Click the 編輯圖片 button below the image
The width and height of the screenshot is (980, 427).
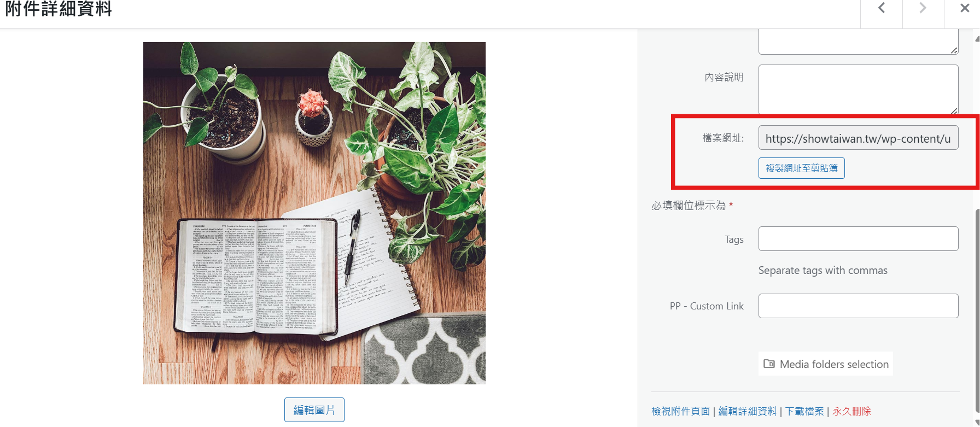314,410
